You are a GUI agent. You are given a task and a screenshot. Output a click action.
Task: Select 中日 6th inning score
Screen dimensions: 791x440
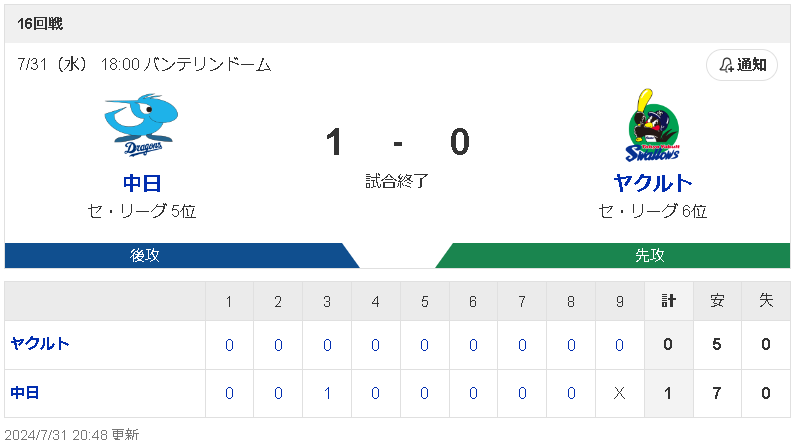473,394
